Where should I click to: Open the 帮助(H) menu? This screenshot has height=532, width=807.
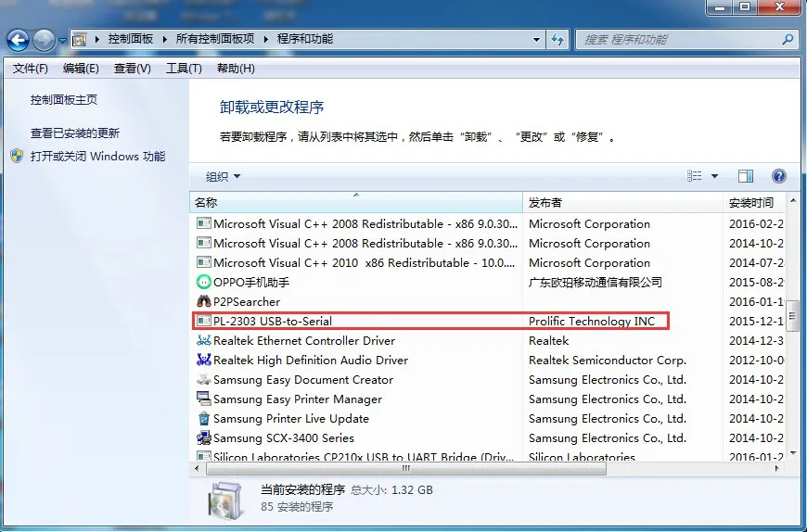coord(236,69)
